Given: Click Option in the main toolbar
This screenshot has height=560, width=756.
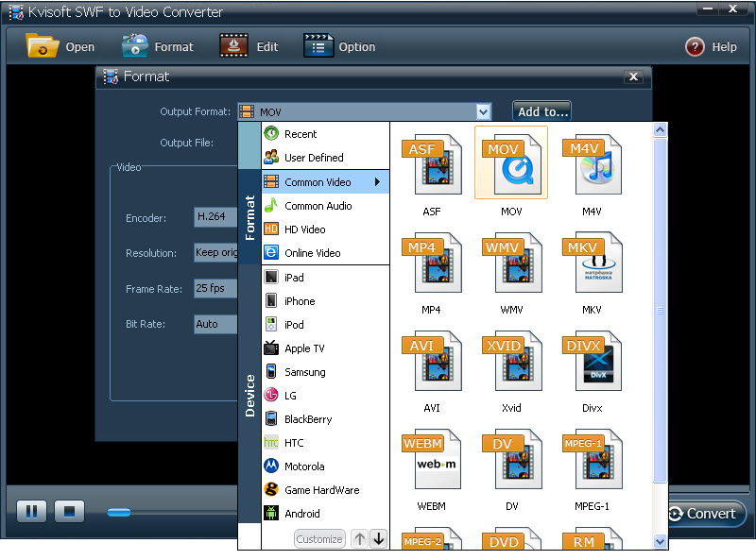Looking at the screenshot, I should pos(340,46).
